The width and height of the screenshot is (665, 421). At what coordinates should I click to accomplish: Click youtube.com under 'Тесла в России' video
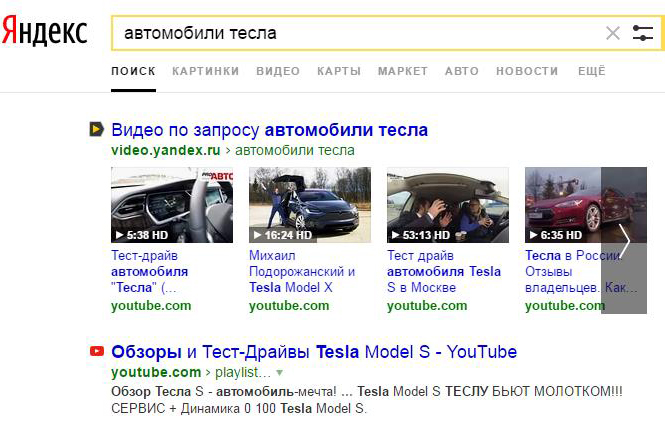[x=563, y=306]
